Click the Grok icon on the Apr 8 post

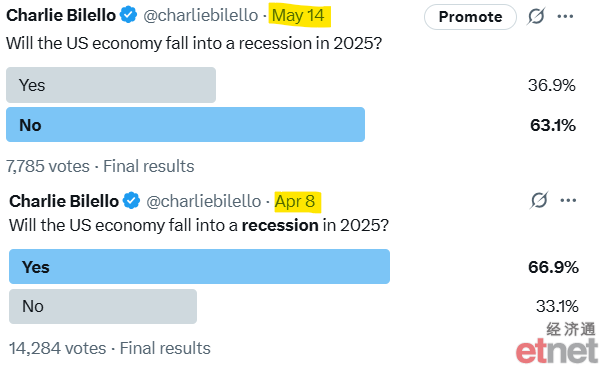tap(539, 200)
